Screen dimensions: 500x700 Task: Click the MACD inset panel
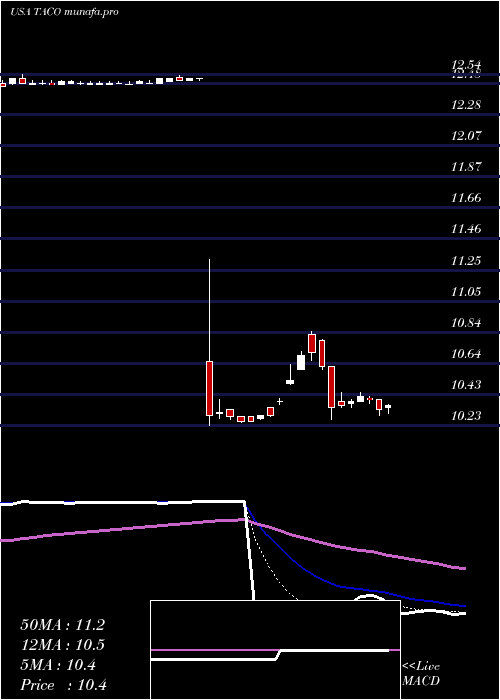[x=275, y=650]
